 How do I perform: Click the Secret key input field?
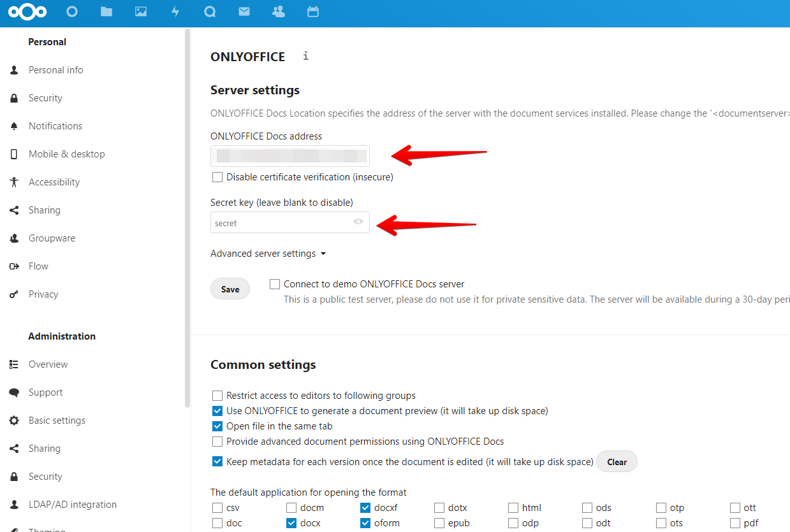coord(290,222)
